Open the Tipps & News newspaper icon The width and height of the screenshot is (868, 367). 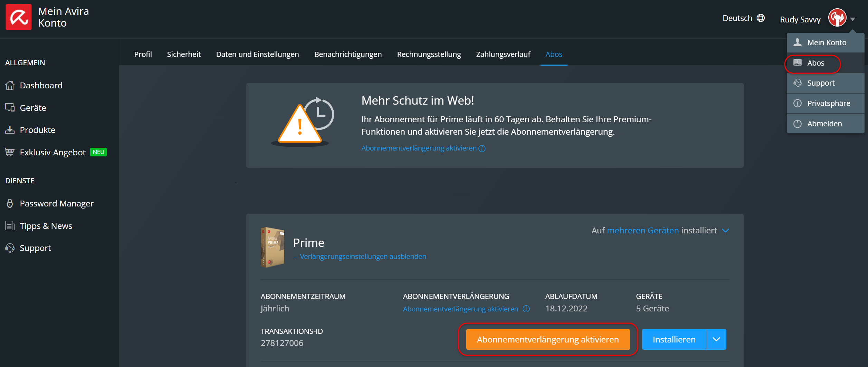[x=10, y=226]
